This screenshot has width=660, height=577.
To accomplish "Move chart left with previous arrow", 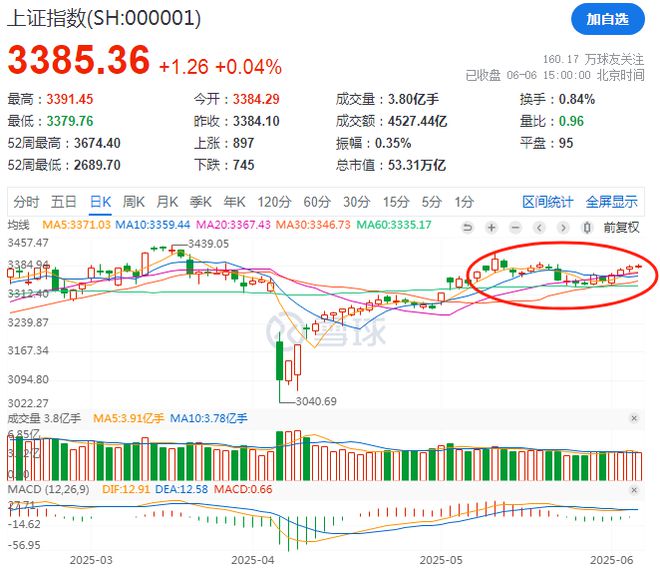I will point(539,228).
